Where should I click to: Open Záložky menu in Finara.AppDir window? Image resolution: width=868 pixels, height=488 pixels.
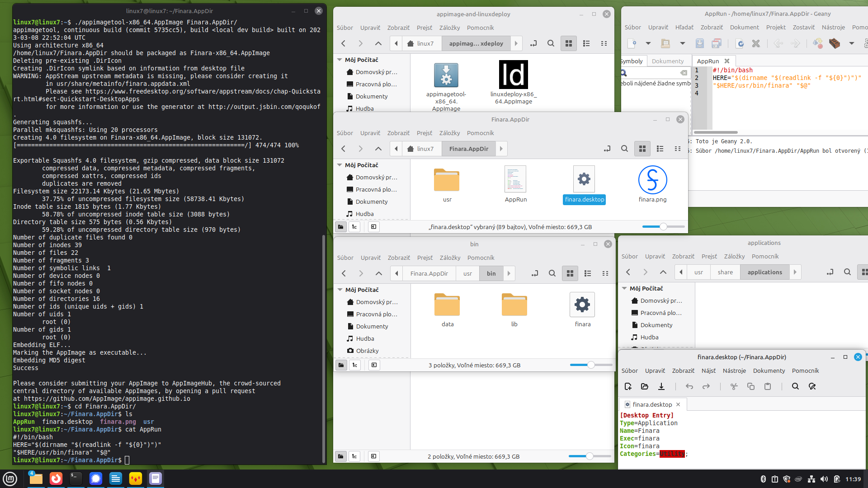pyautogui.click(x=449, y=133)
